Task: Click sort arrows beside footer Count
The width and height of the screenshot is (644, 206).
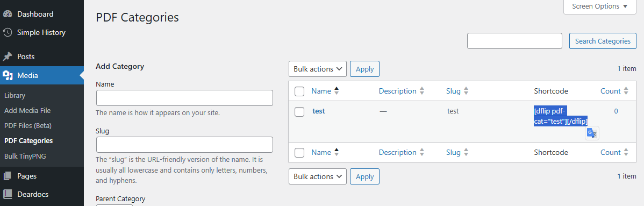Action: pos(626,153)
